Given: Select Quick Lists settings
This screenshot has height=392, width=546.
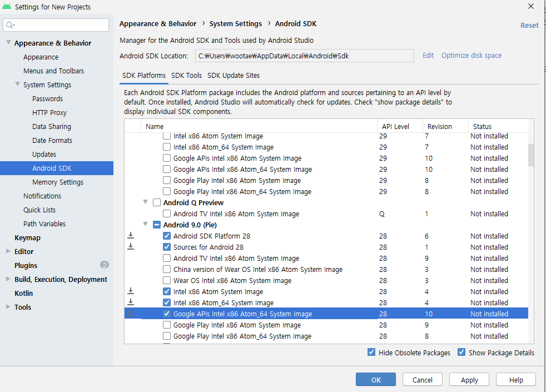Looking at the screenshot, I should pyautogui.click(x=39, y=210).
